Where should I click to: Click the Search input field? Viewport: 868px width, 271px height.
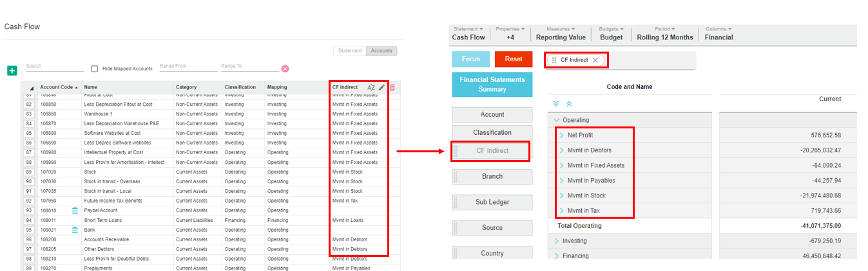(55, 66)
